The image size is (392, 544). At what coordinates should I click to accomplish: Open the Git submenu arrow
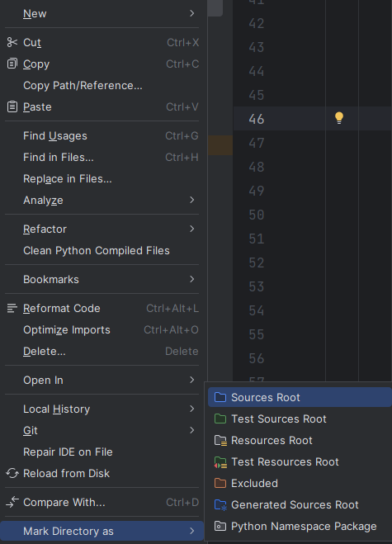(x=191, y=430)
